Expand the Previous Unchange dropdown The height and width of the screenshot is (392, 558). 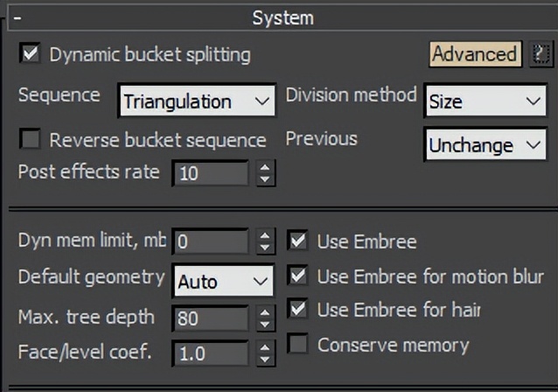tap(485, 145)
